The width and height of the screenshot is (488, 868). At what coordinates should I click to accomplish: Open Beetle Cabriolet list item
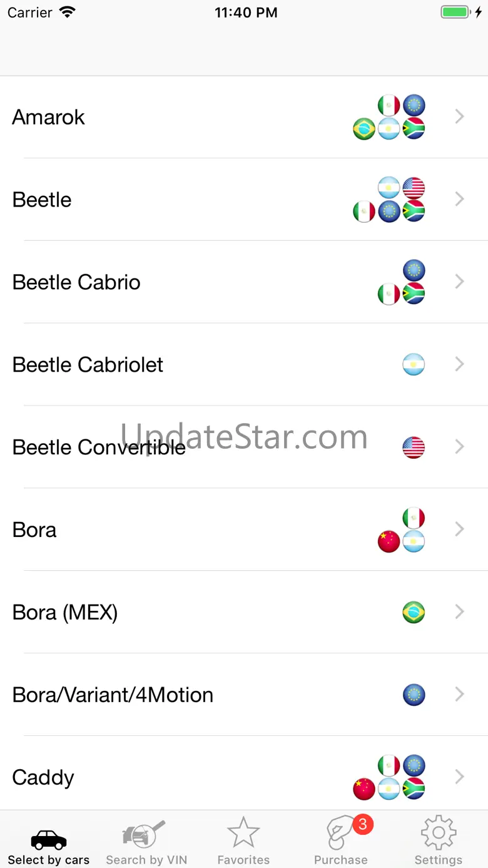(88, 364)
